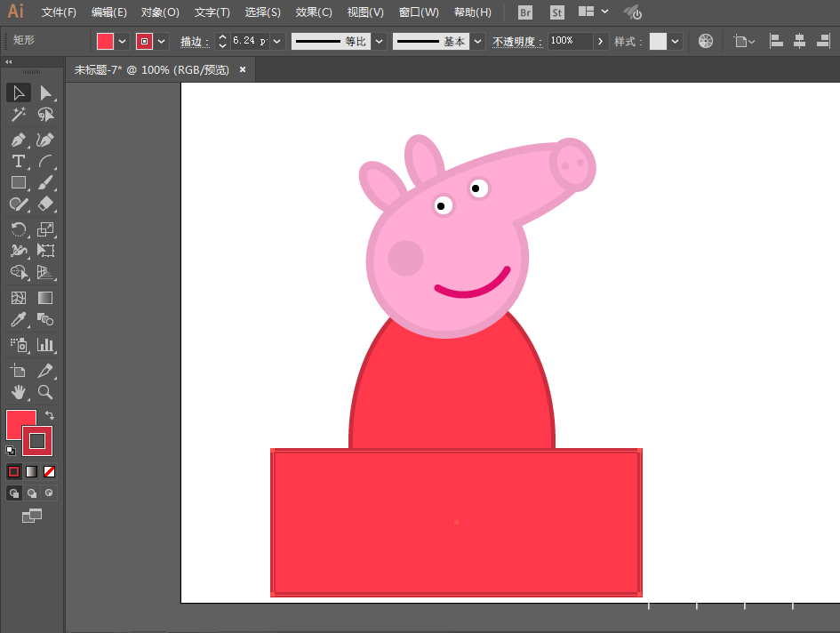Open the 视图(V) menu
This screenshot has width=840, height=633.
click(365, 12)
